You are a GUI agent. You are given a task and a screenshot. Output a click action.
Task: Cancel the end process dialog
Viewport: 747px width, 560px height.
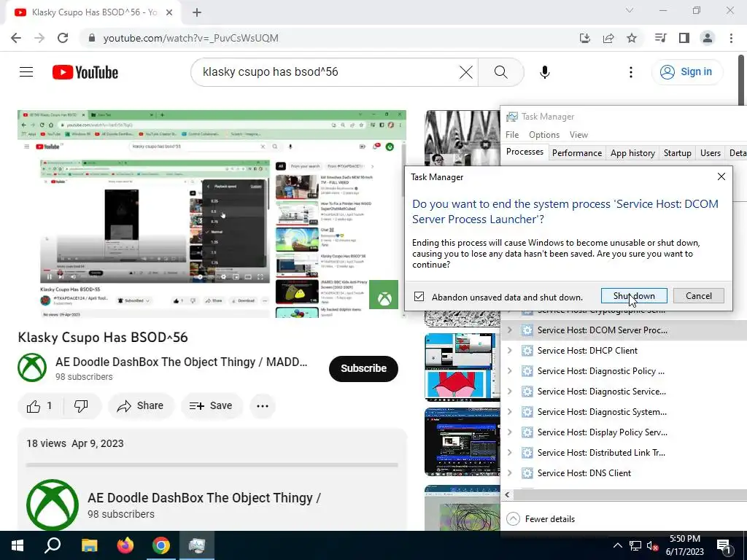coord(698,296)
